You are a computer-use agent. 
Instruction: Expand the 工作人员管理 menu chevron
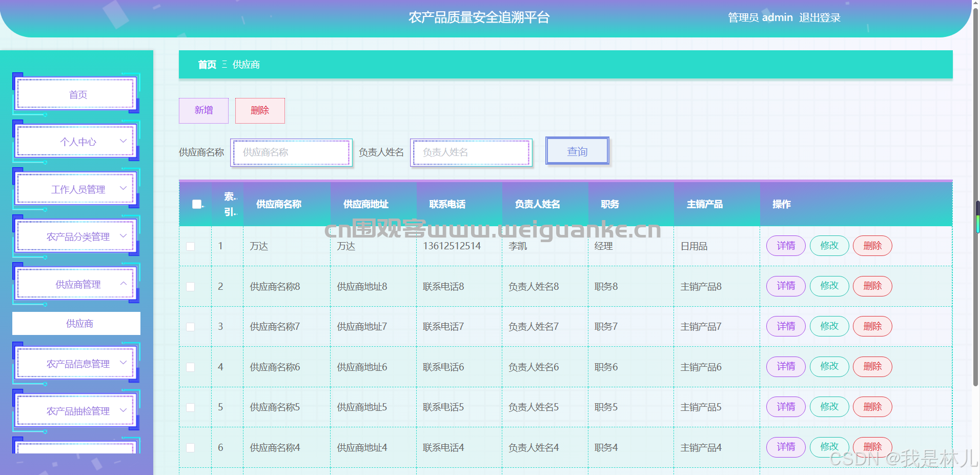pyautogui.click(x=123, y=188)
